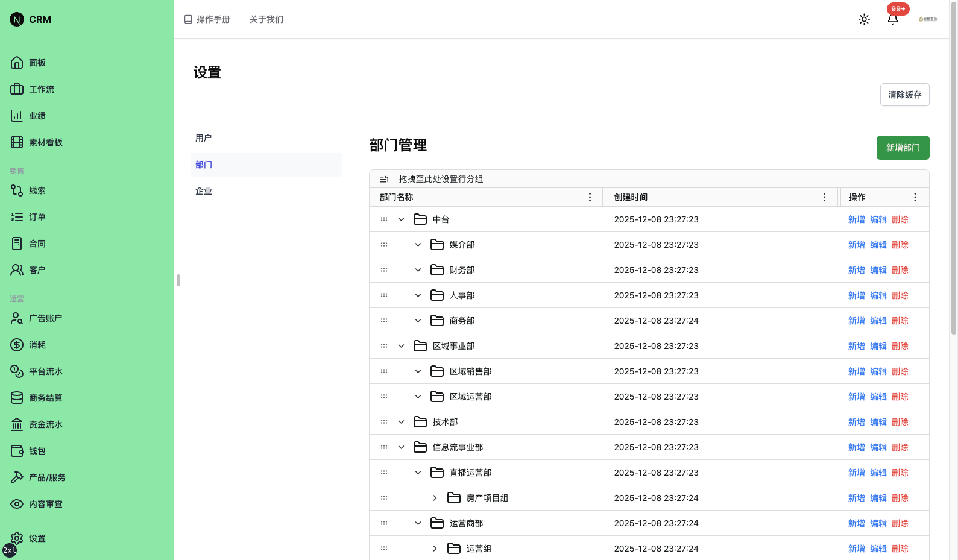Image resolution: width=958 pixels, height=560 pixels.
Task: Click row-group icon in grouping bar
Action: coord(384,179)
